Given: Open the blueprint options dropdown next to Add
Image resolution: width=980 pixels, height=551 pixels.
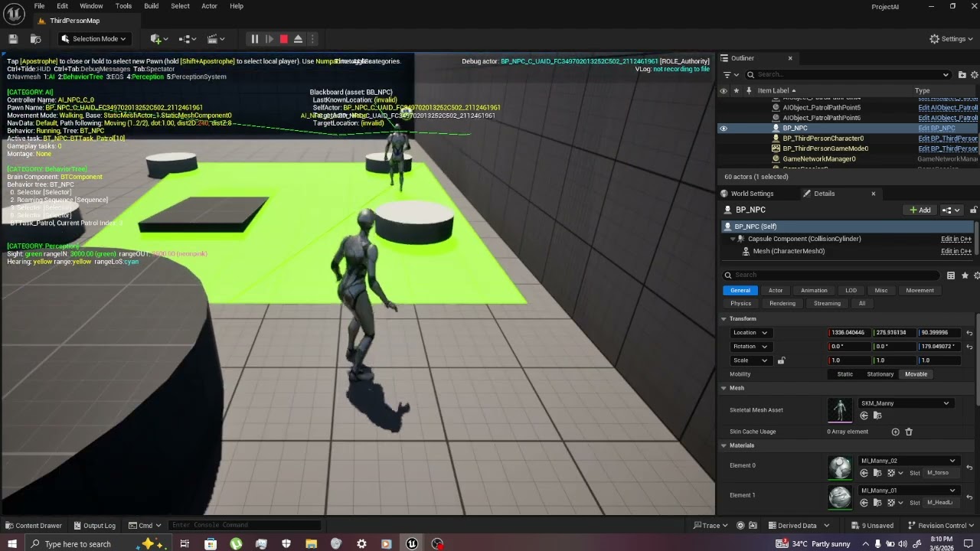Looking at the screenshot, I should pyautogui.click(x=950, y=210).
